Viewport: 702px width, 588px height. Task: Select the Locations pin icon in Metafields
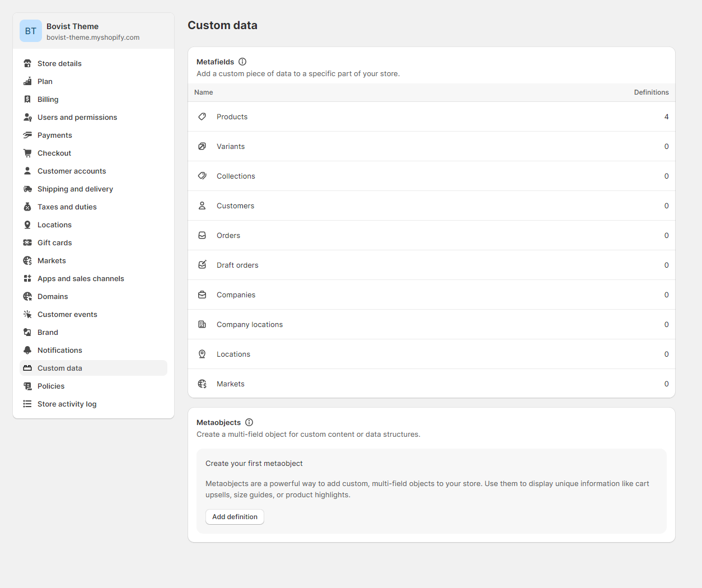pos(202,354)
